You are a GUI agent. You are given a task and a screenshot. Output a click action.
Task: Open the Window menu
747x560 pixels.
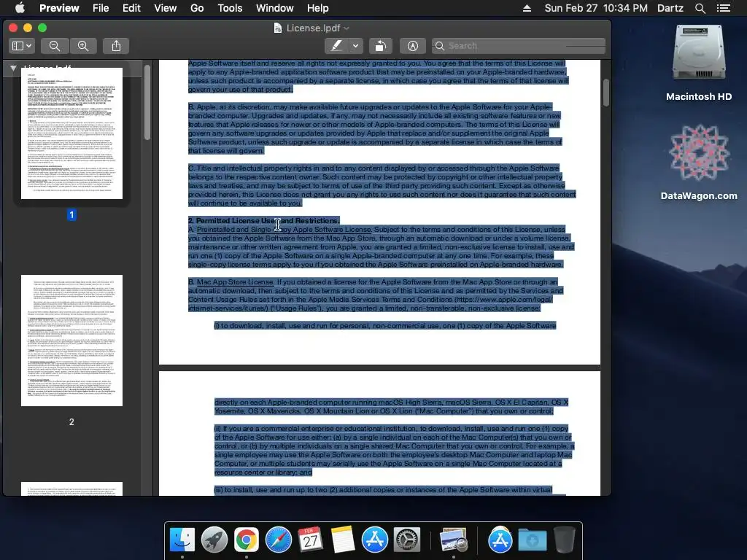pos(275,8)
